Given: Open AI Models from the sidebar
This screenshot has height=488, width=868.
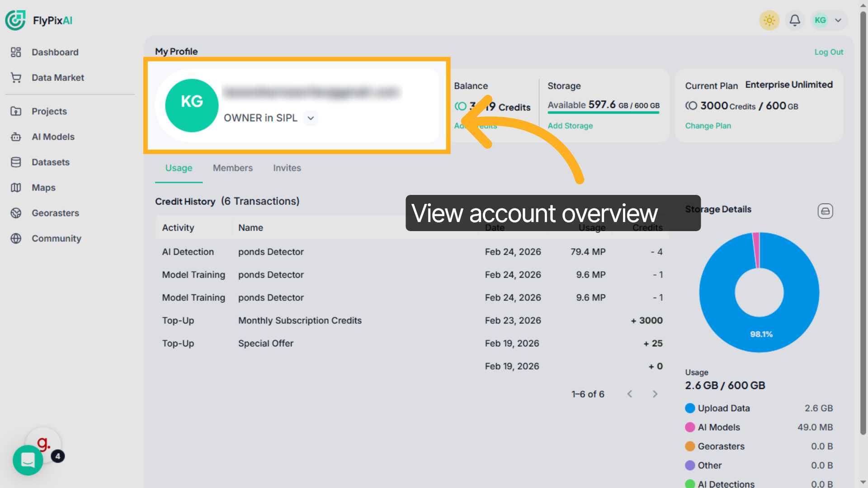Looking at the screenshot, I should point(53,137).
